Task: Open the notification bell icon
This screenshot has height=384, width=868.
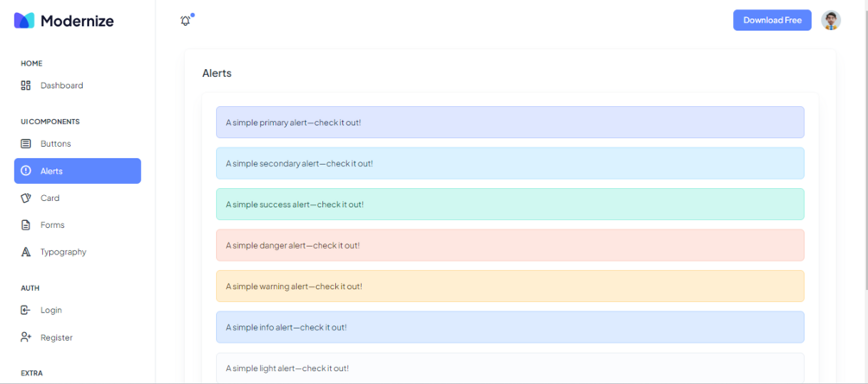Action: [186, 21]
